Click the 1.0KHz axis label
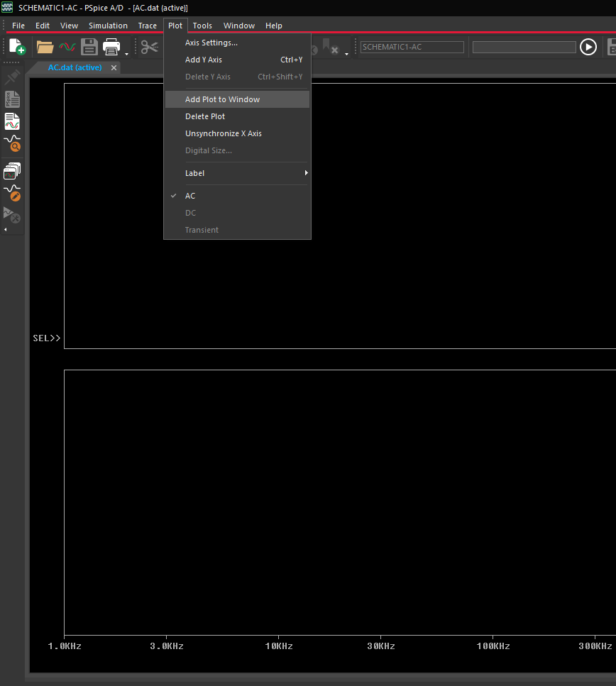This screenshot has width=616, height=686. coord(65,646)
